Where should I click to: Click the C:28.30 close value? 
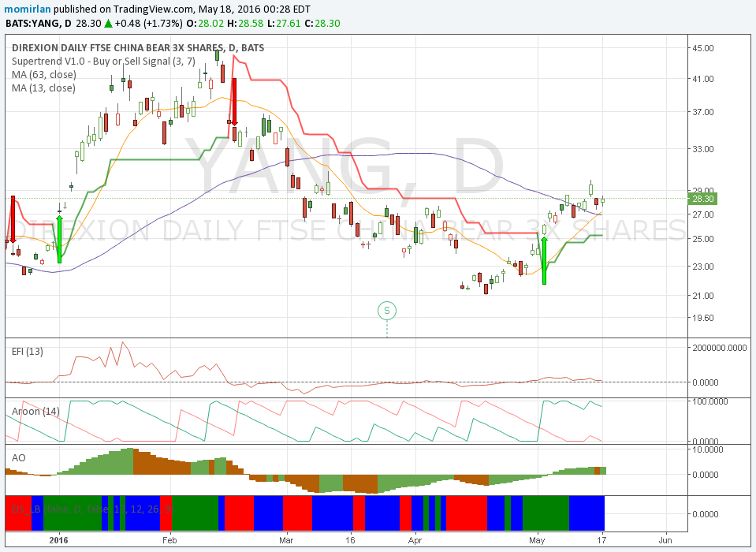pyautogui.click(x=322, y=24)
